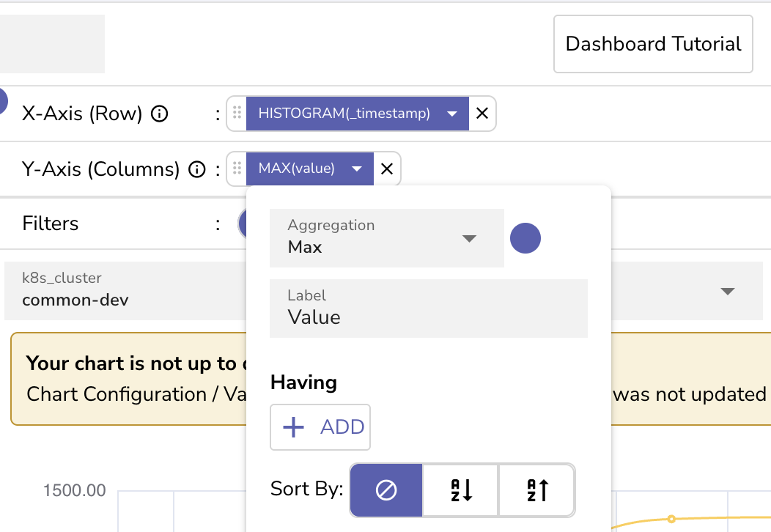
Task: Click the info icon next to X-Axis (Row)
Action: click(x=159, y=113)
